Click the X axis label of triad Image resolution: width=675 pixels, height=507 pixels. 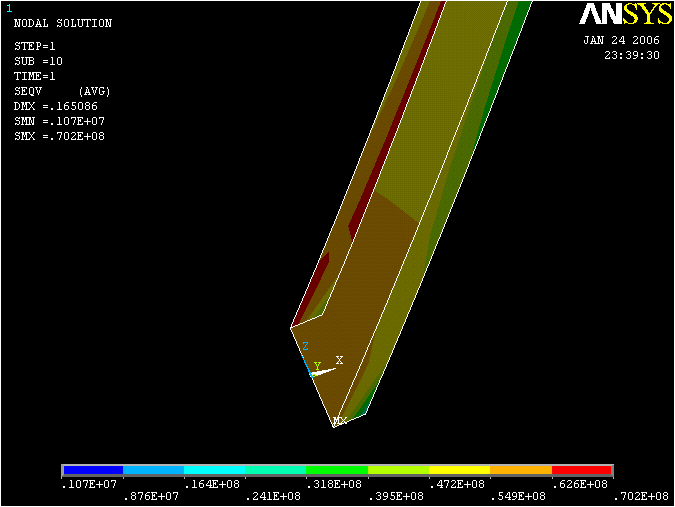pos(339,360)
